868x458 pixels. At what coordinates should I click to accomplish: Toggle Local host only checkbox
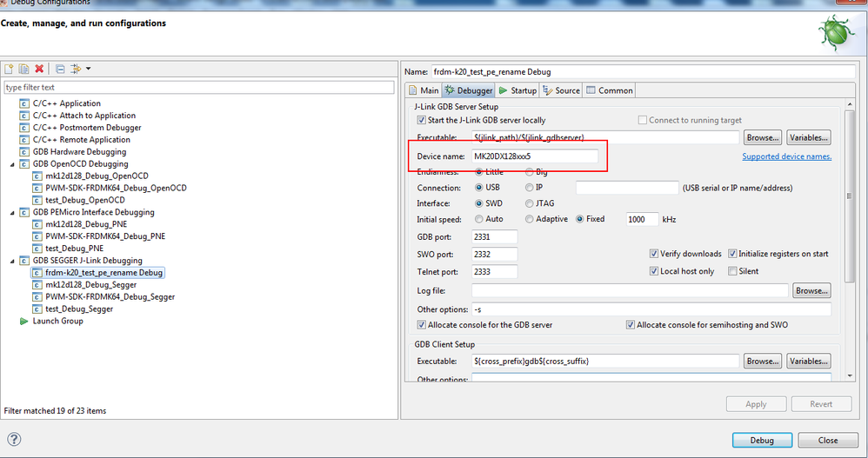click(x=654, y=271)
